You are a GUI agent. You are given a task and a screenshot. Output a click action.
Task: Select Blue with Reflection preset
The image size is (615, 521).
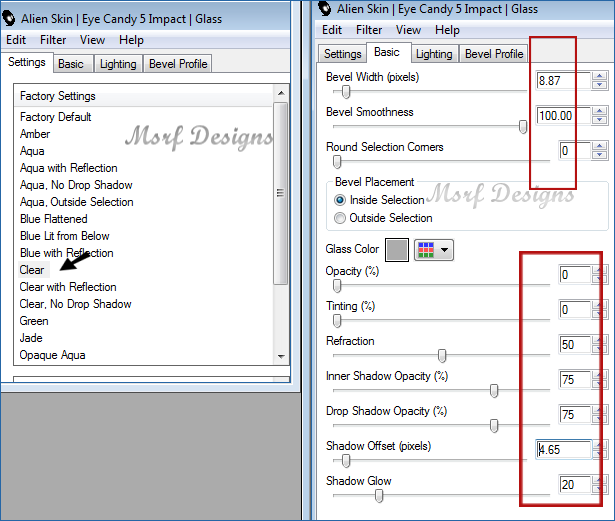coord(66,253)
